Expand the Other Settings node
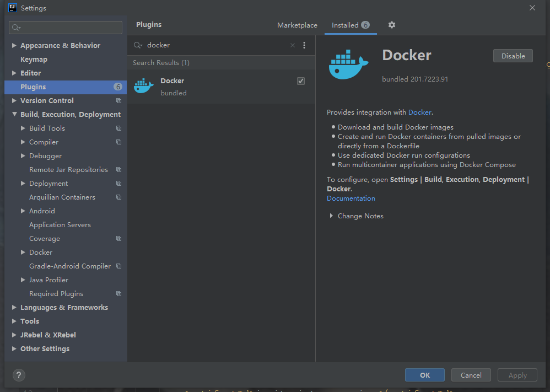Screen dimensions: 550x392 [14, 348]
